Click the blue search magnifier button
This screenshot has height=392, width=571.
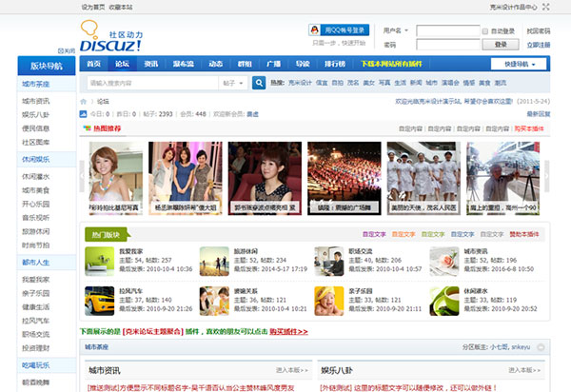259,83
